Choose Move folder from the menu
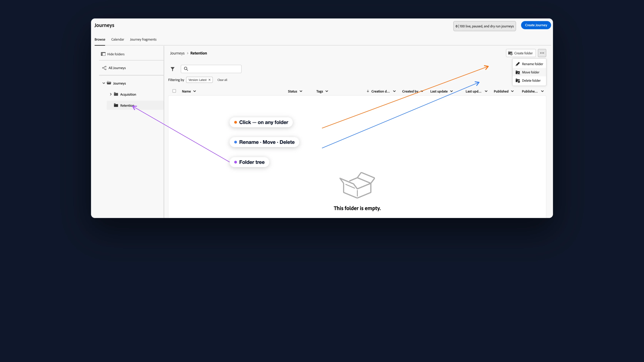 pyautogui.click(x=529, y=72)
